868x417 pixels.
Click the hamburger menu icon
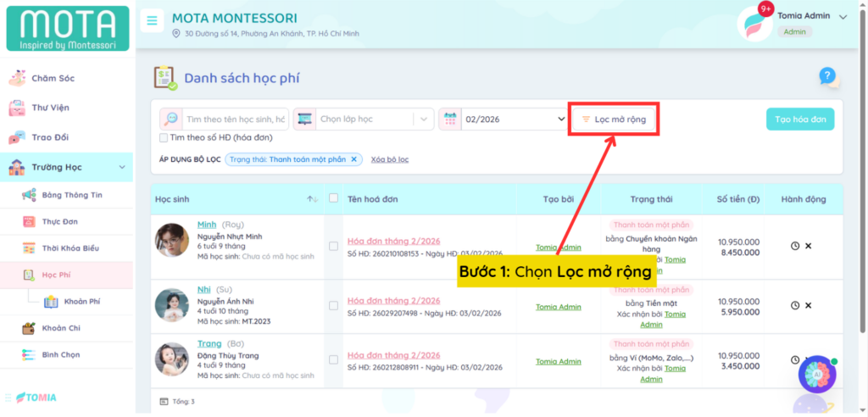(x=152, y=21)
